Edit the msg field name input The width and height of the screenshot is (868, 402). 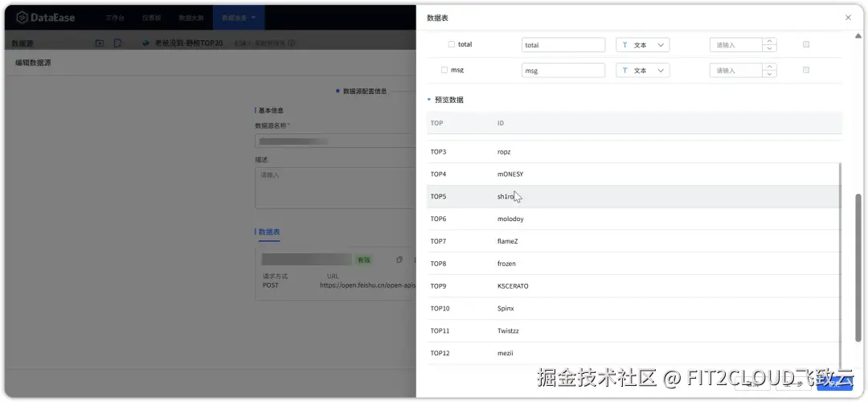tap(563, 70)
